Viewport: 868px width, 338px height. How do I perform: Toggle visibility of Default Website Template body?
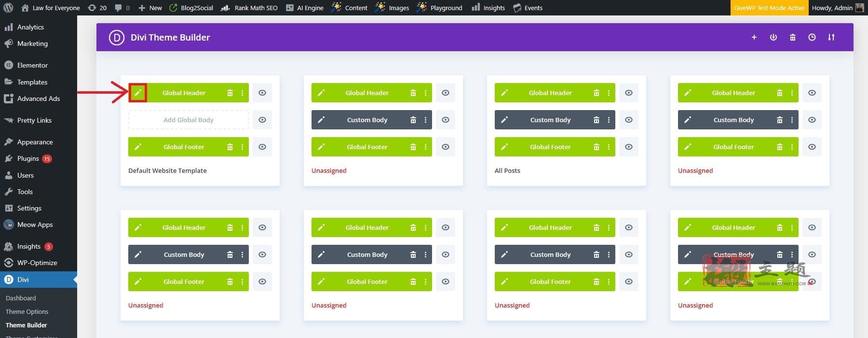click(x=262, y=120)
